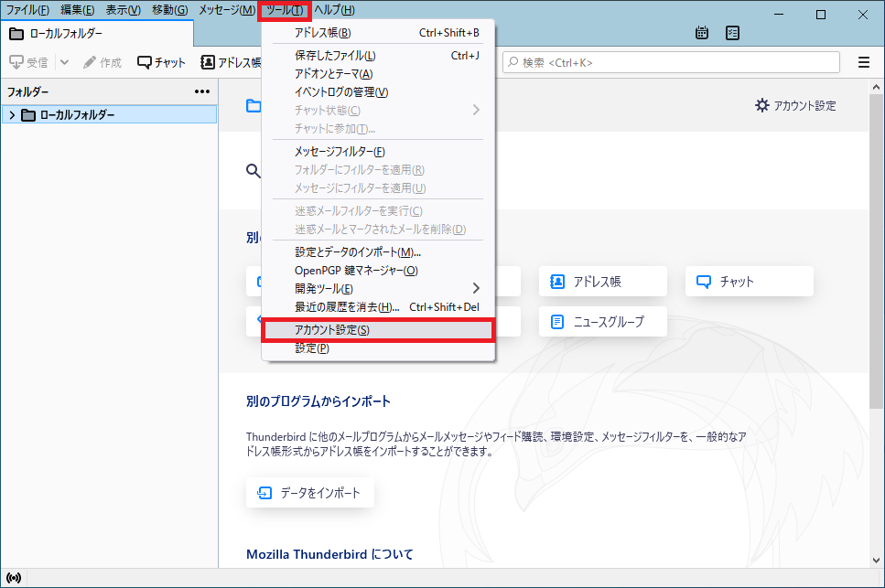Open the 開発ツール submenu

click(x=378, y=289)
